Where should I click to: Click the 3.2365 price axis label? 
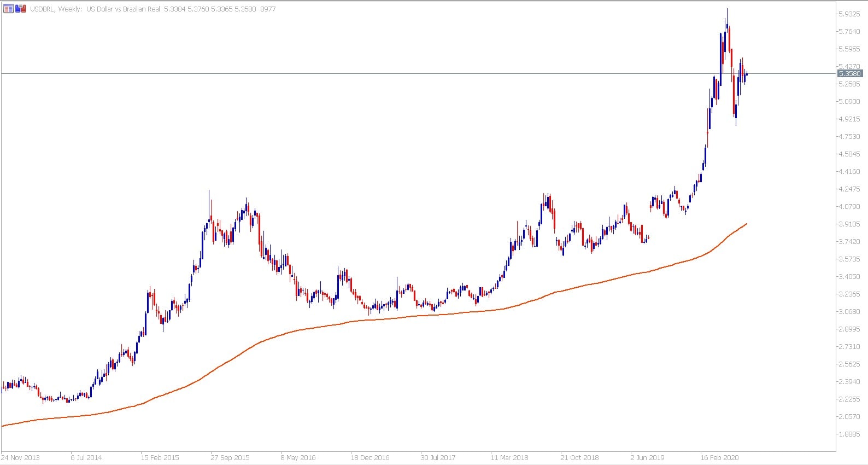click(x=849, y=294)
